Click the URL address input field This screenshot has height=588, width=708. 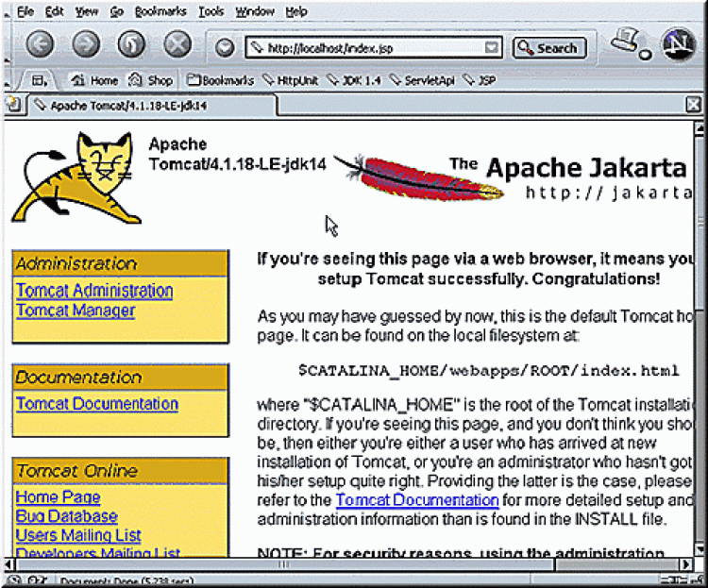pos(368,47)
